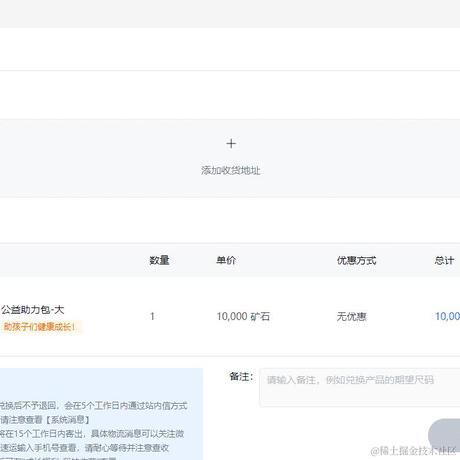Click the 无优惠 discount cell

(x=352, y=316)
